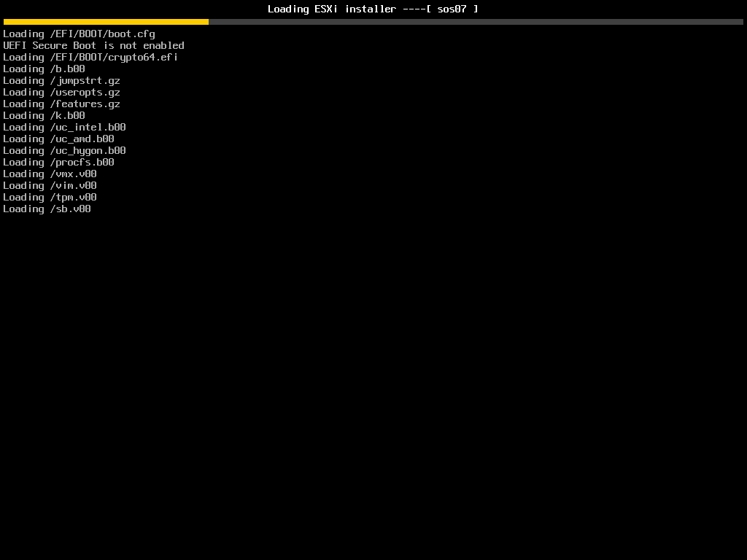Select the Loading /EFI/BOOT/crypto64.efi entry
The height and width of the screenshot is (560, 747).
[x=90, y=57]
